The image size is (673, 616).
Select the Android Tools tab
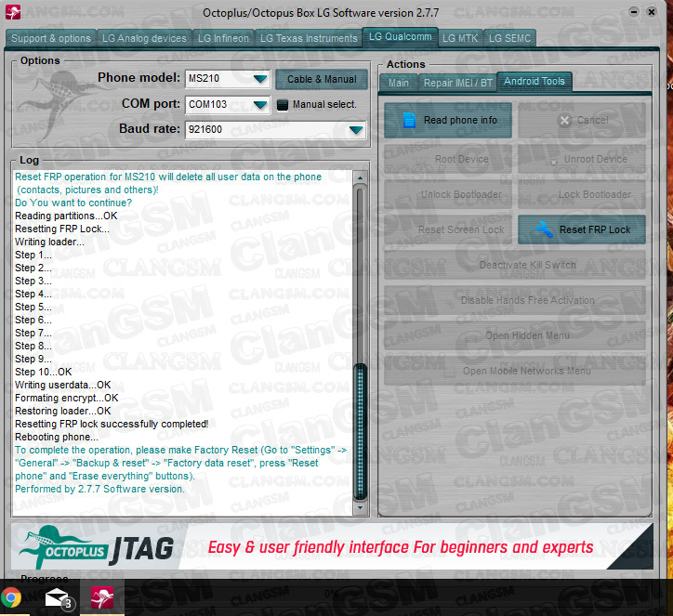coord(534,82)
